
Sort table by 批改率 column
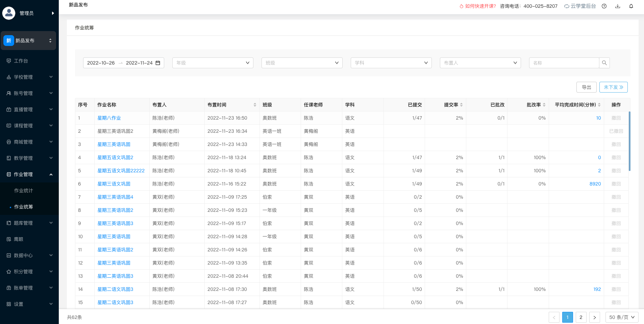[544, 105]
